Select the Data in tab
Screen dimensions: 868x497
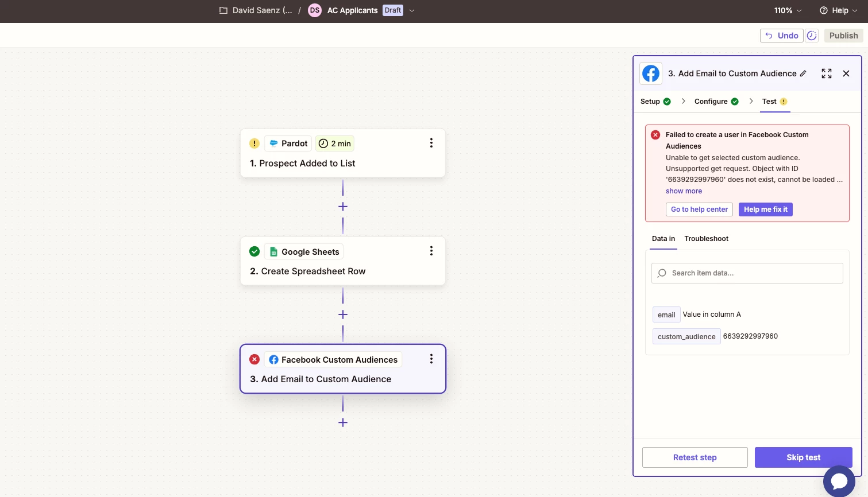663,239
